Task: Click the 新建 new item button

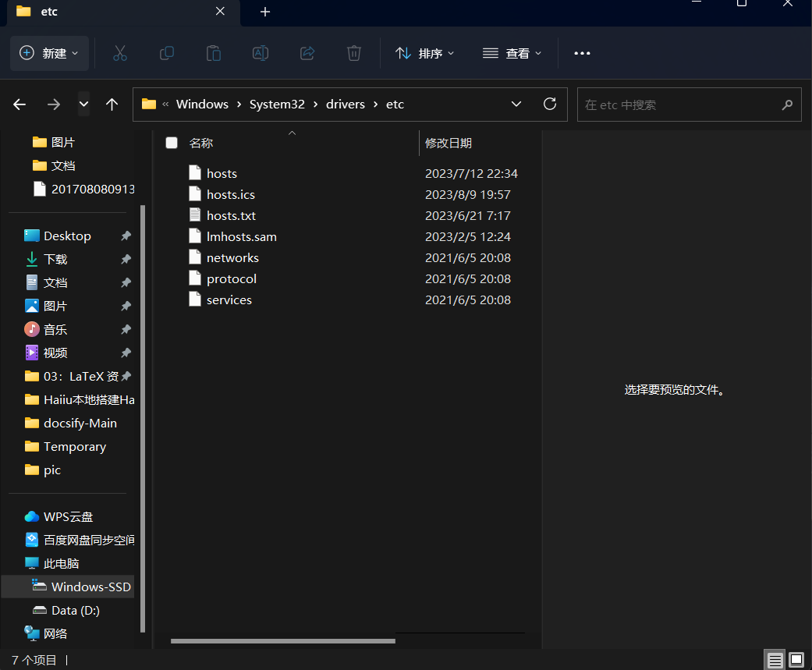Action: click(49, 53)
